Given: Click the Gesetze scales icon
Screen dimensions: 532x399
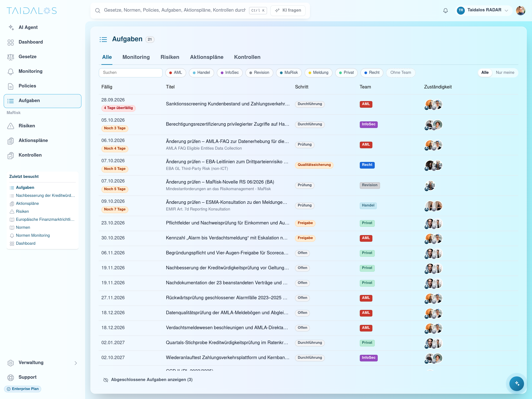Looking at the screenshot, I should pos(11,57).
